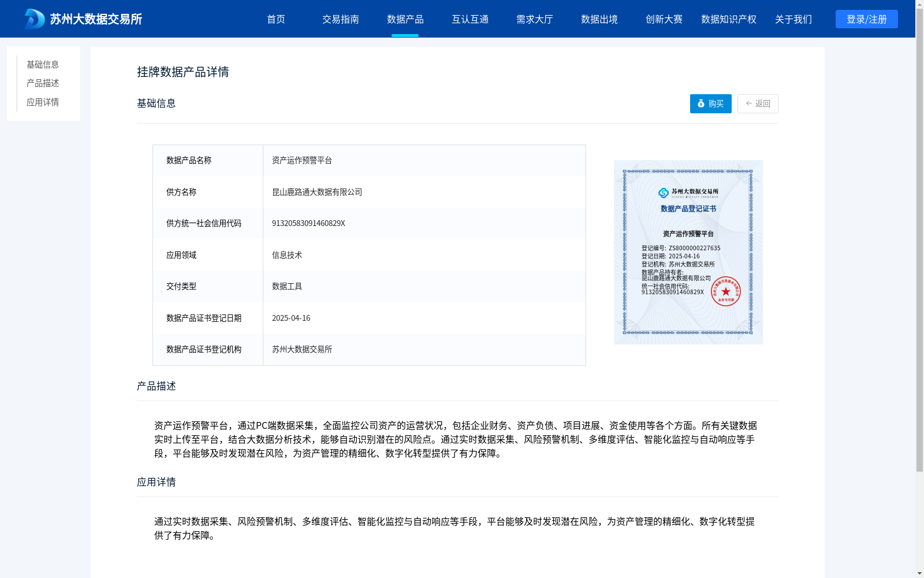The image size is (924, 578).
Task: Click the vertical page scrollbar thumb
Action: [919, 240]
